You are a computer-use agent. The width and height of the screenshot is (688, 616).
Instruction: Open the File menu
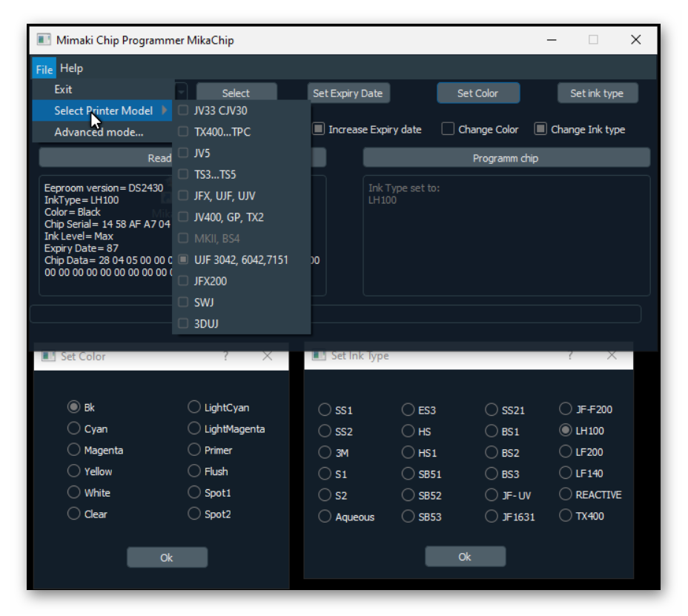44,69
